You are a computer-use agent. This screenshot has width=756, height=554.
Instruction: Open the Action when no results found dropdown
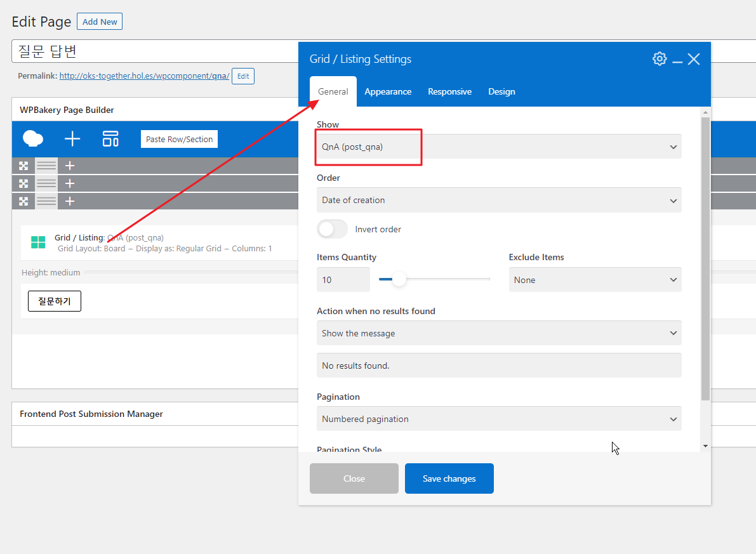tap(499, 333)
